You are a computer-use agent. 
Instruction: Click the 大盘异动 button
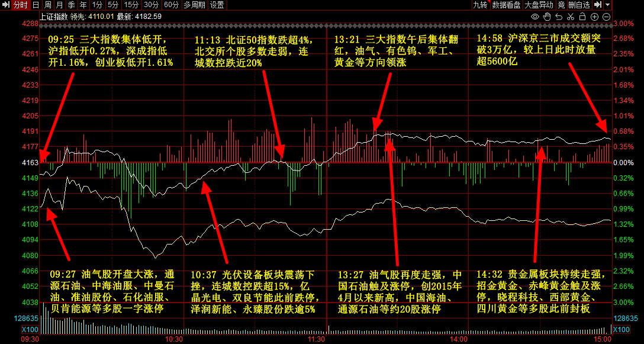coord(539,5)
